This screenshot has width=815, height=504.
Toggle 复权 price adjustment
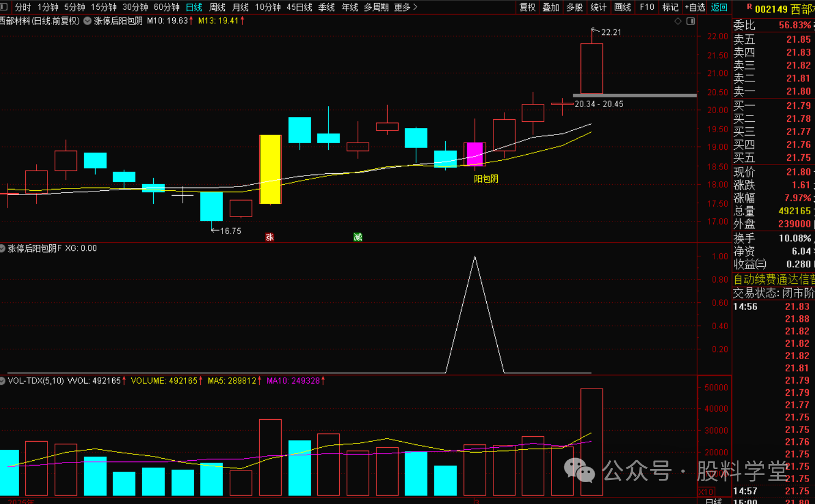(527, 7)
